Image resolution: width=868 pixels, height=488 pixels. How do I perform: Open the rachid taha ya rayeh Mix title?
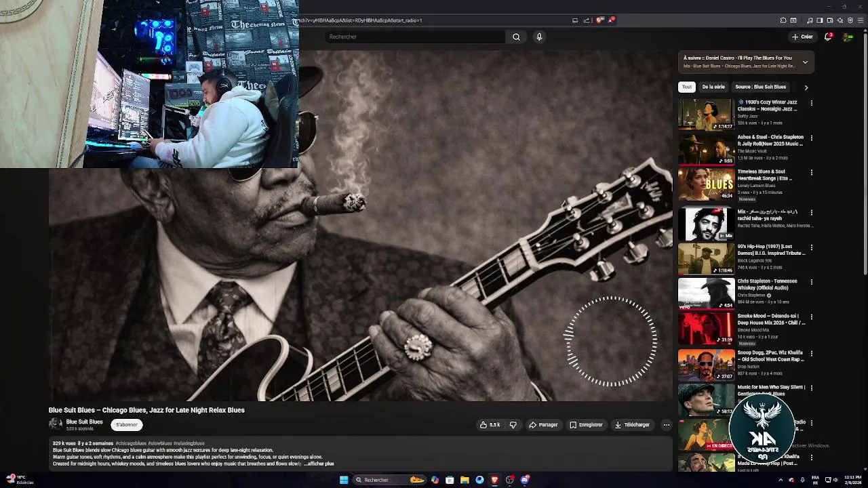pos(768,215)
